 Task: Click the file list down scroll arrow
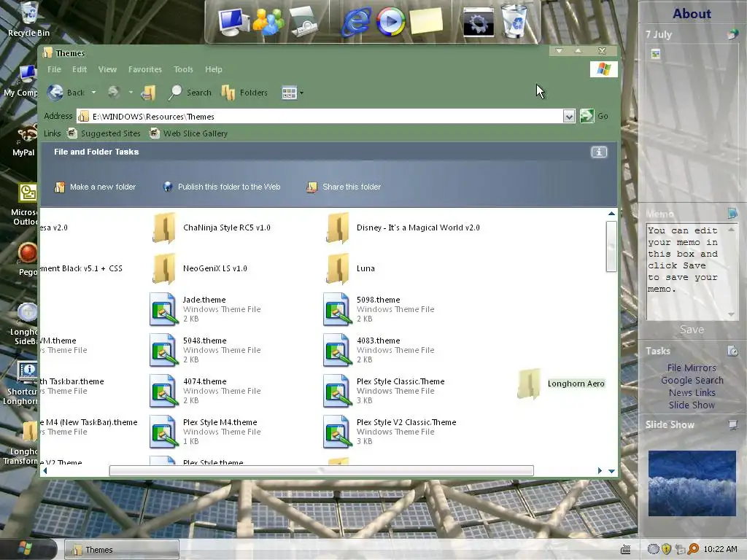tap(612, 471)
